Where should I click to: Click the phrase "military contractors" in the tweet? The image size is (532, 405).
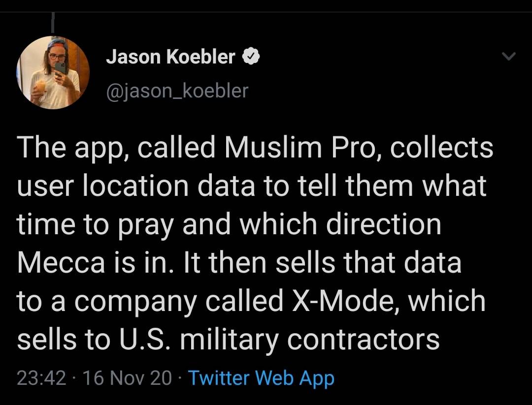click(309, 339)
